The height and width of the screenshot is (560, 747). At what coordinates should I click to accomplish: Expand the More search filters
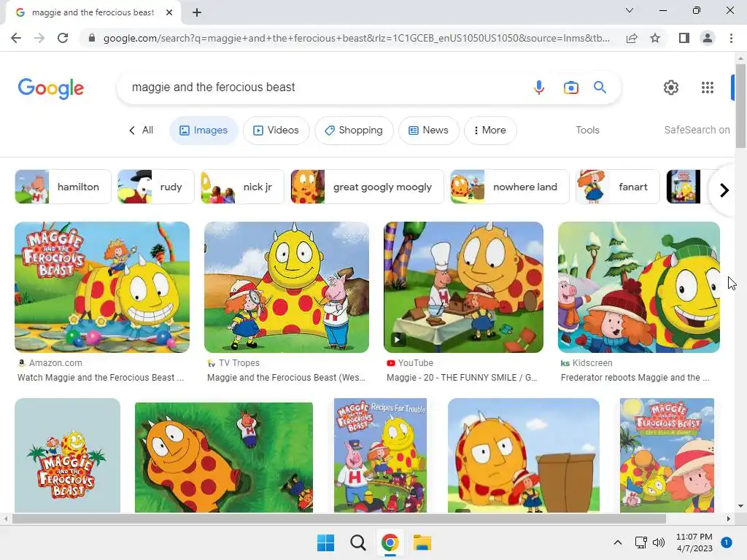tap(490, 130)
